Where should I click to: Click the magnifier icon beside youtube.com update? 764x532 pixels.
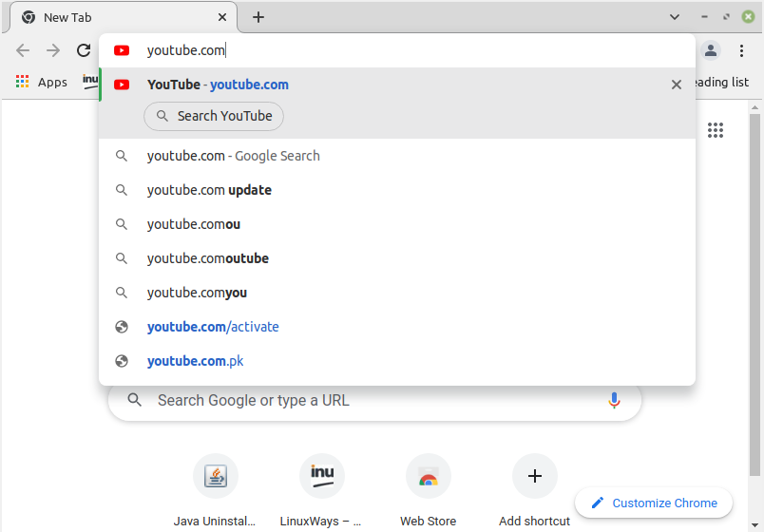coord(122,190)
